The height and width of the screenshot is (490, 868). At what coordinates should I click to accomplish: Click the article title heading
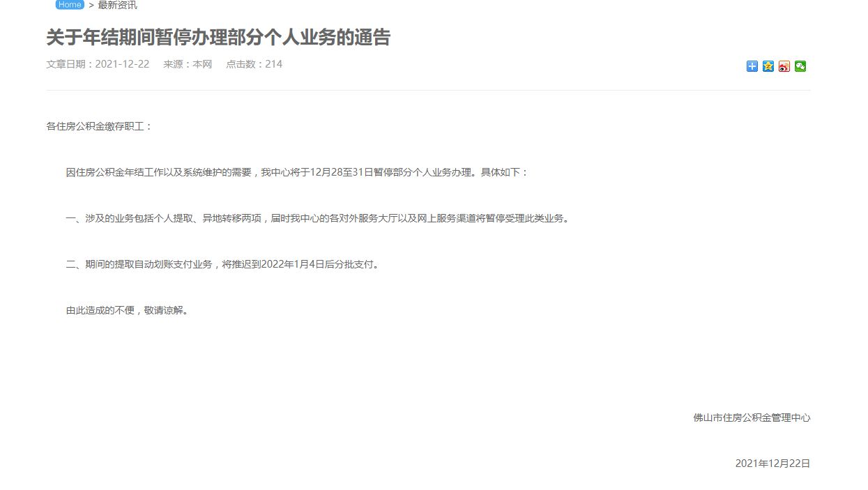click(218, 37)
